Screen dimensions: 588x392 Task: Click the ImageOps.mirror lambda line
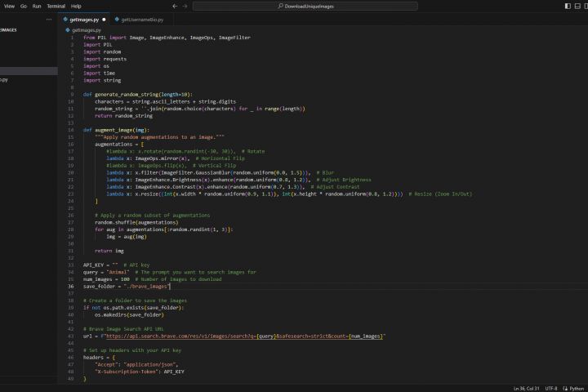coord(175,158)
